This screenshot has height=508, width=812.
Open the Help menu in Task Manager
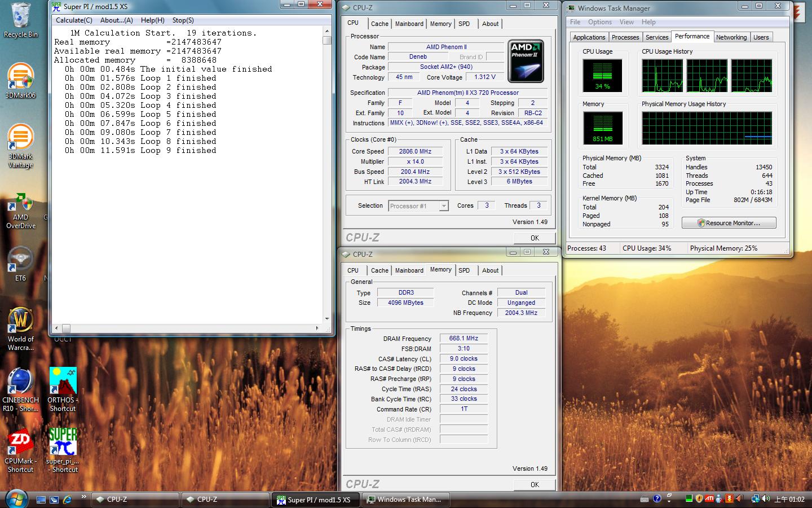tap(648, 22)
